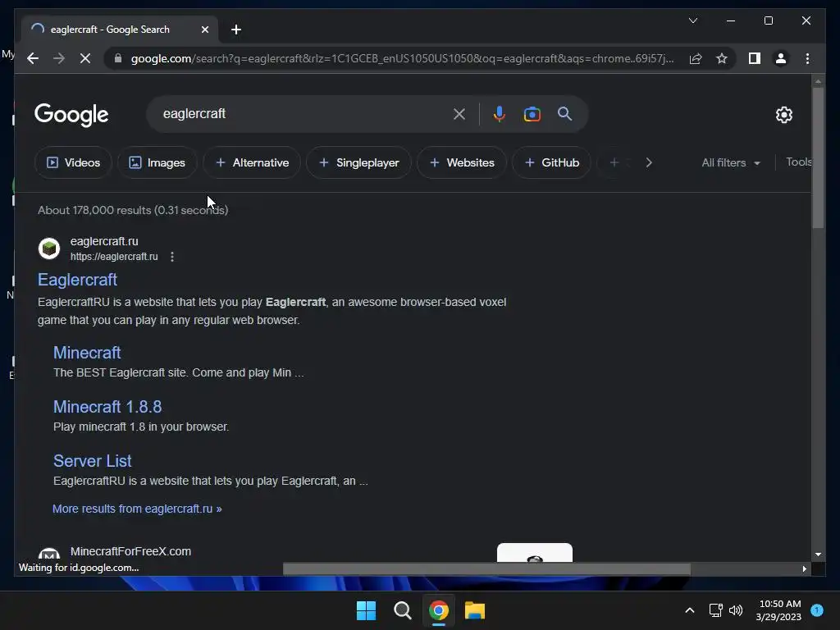Open MinecraftForFreeX.com result
840x630 pixels.
(130, 551)
